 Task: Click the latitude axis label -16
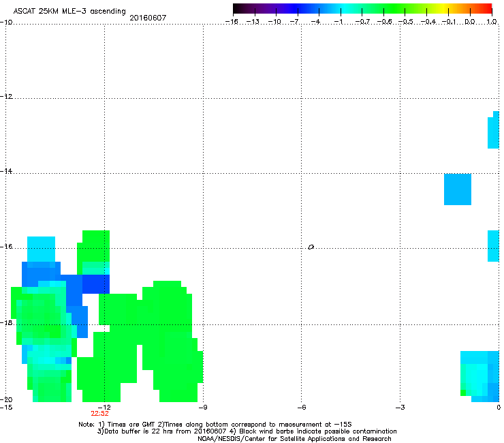point(6,247)
